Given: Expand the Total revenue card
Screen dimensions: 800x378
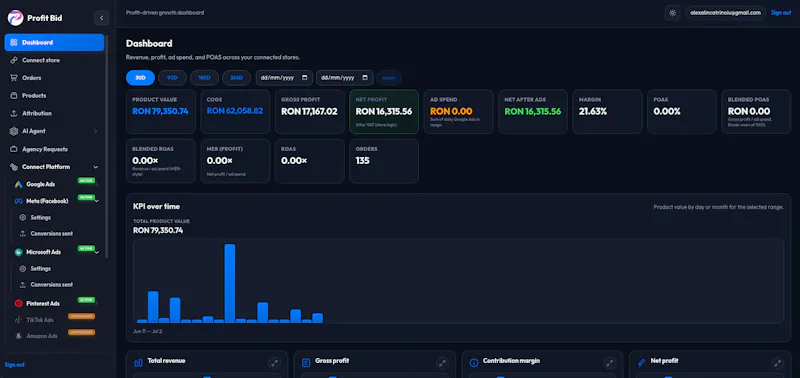Looking at the screenshot, I should coord(274,363).
